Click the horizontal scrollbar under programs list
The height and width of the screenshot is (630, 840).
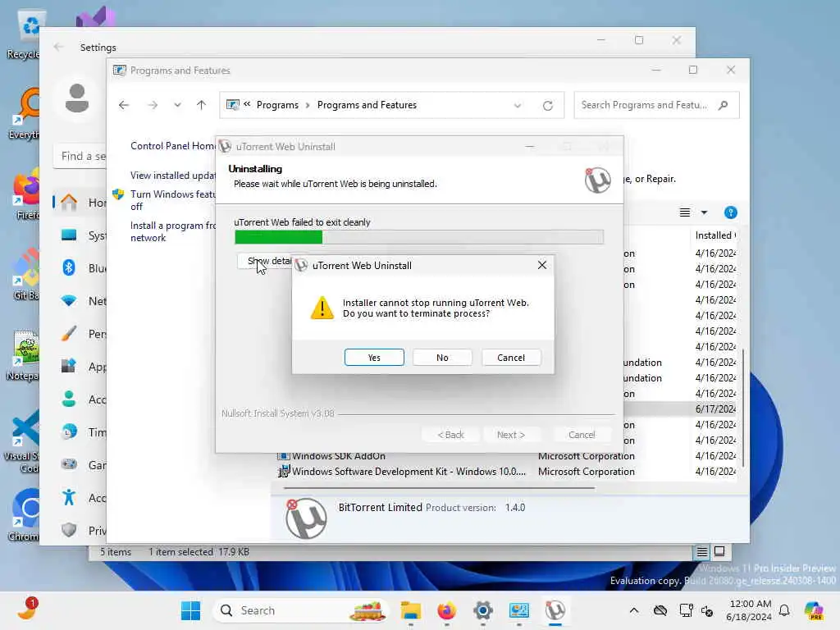(x=439, y=488)
